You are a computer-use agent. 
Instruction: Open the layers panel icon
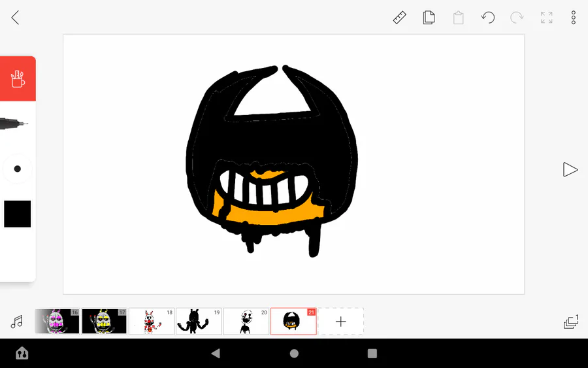point(571,322)
